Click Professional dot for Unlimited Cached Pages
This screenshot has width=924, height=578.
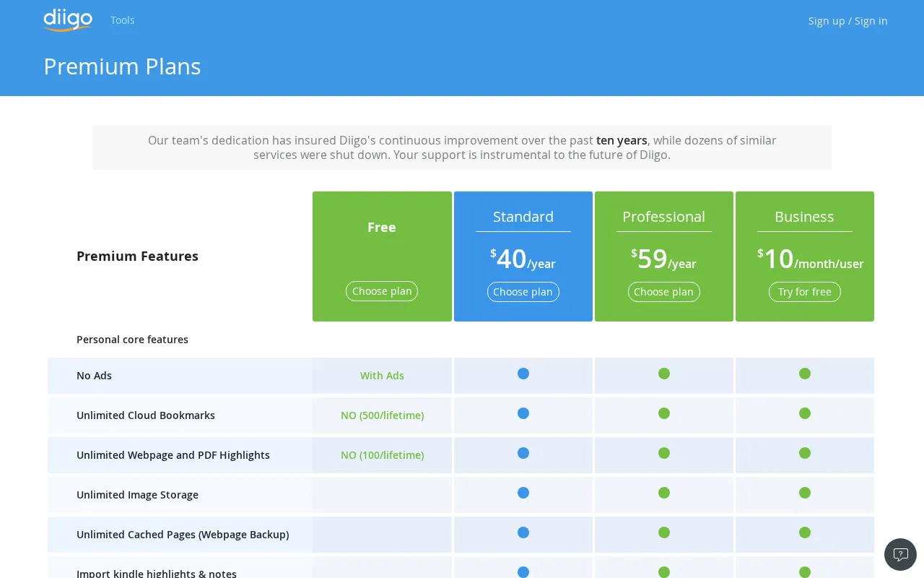click(x=664, y=532)
